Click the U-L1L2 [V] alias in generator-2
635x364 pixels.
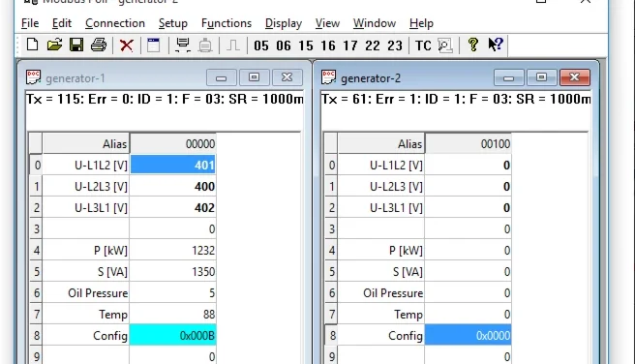381,165
